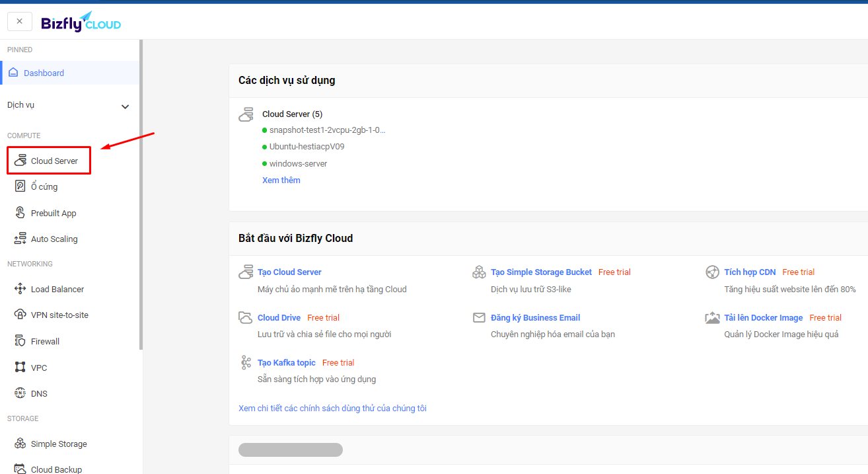Image resolution: width=868 pixels, height=474 pixels.
Task: Open Tạo Simple Storage Bucket link
Action: [541, 272]
